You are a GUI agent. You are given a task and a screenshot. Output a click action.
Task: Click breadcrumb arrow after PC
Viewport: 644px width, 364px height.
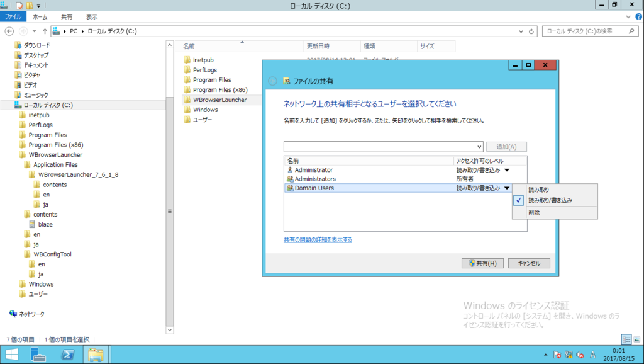point(82,31)
